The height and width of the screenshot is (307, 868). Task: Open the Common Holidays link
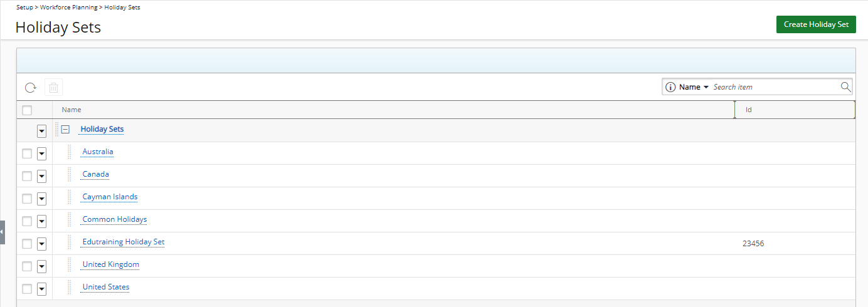(115, 219)
